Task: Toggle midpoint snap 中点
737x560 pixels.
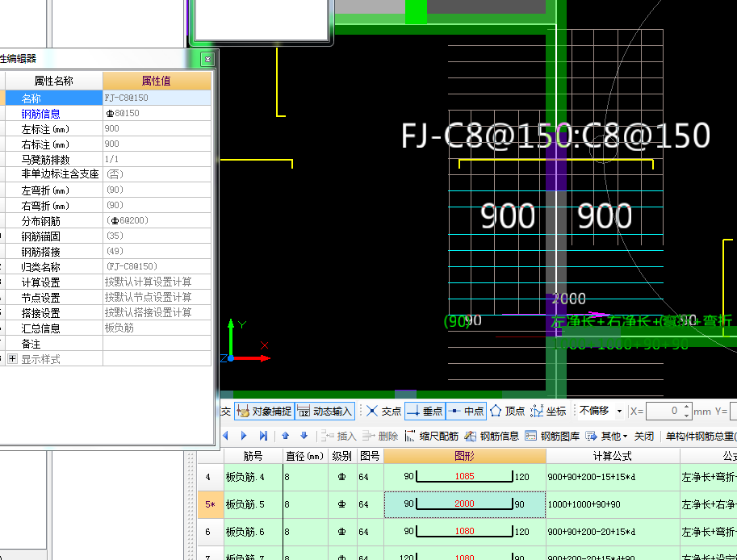Action: pyautogui.click(x=467, y=412)
